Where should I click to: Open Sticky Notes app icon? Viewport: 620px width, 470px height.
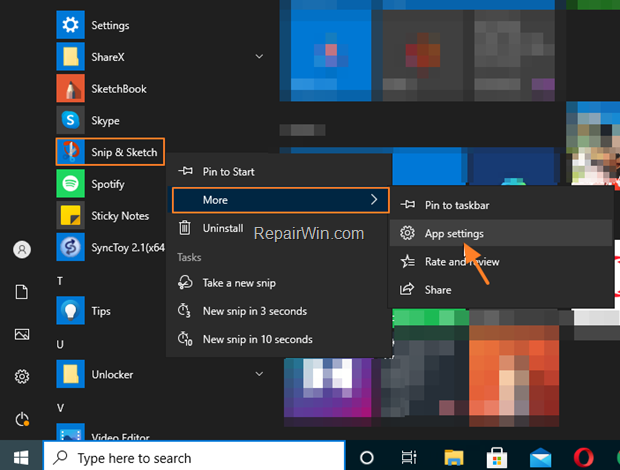point(70,215)
